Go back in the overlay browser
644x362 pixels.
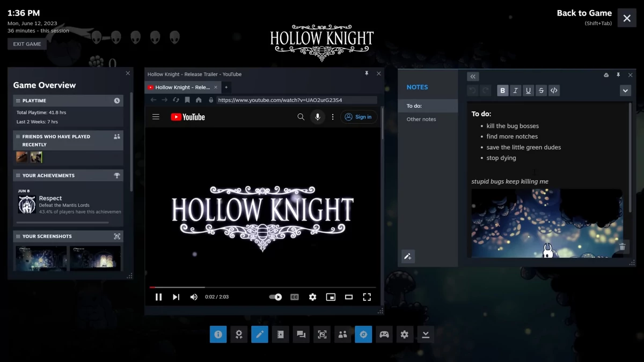click(153, 100)
